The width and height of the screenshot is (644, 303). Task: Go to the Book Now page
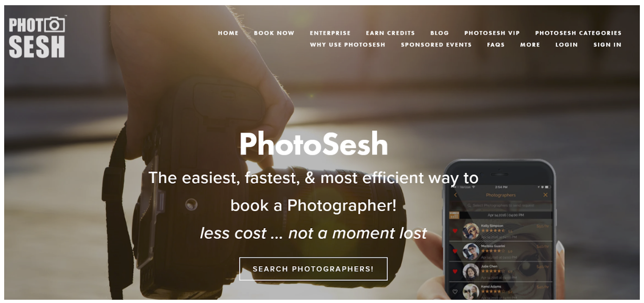[274, 33]
